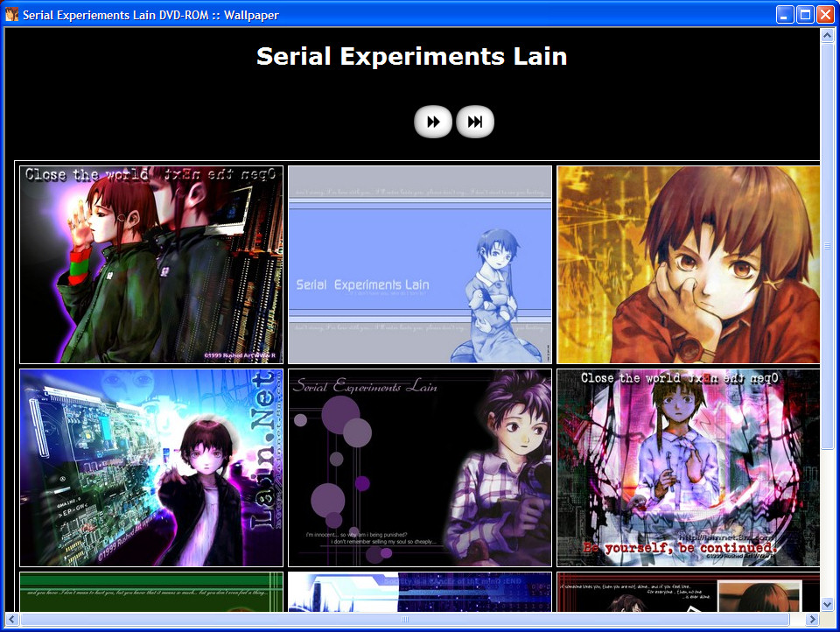Click the horizontal scrollbar right arrow
Viewport: 840px width, 632px height.
812,620
